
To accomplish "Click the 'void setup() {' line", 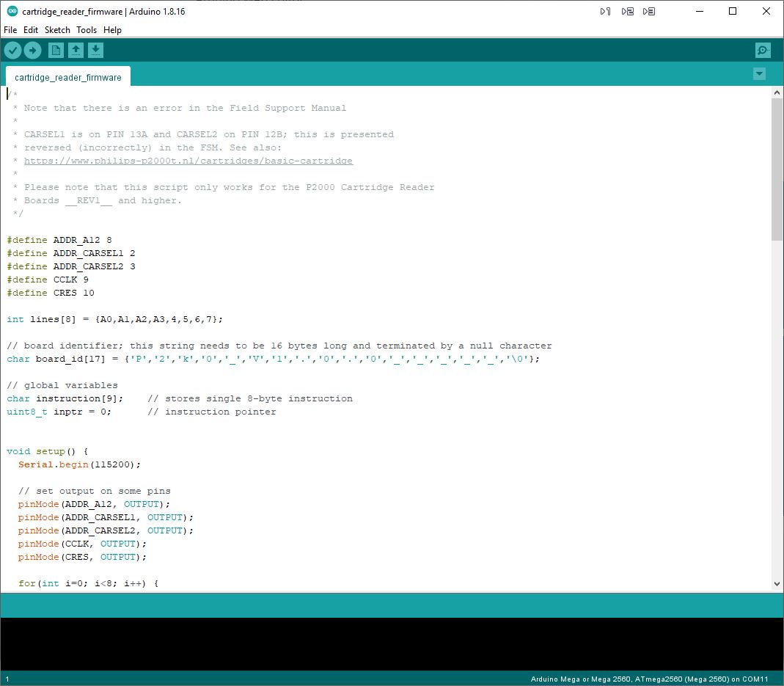I will point(48,451).
